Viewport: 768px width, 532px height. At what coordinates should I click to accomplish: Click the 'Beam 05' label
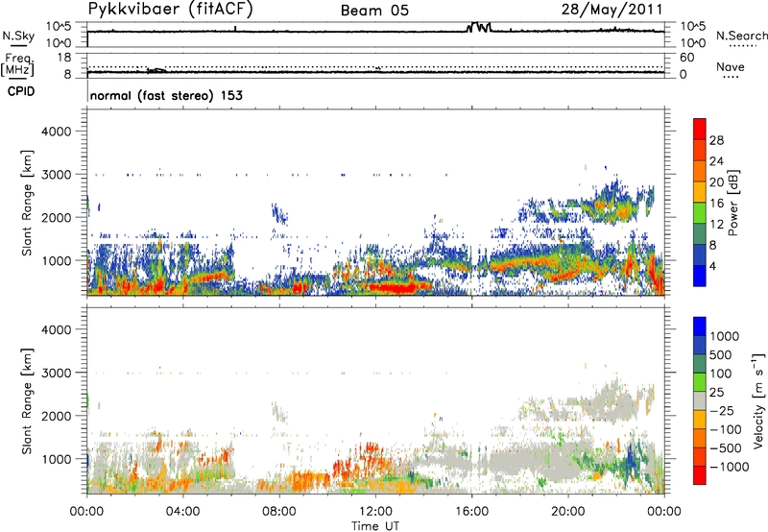tap(374, 11)
